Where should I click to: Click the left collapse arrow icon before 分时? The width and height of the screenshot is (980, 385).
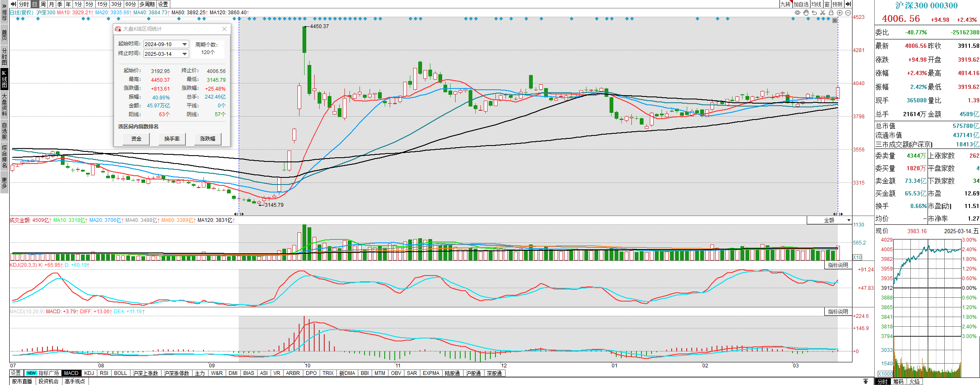[x=13, y=4]
